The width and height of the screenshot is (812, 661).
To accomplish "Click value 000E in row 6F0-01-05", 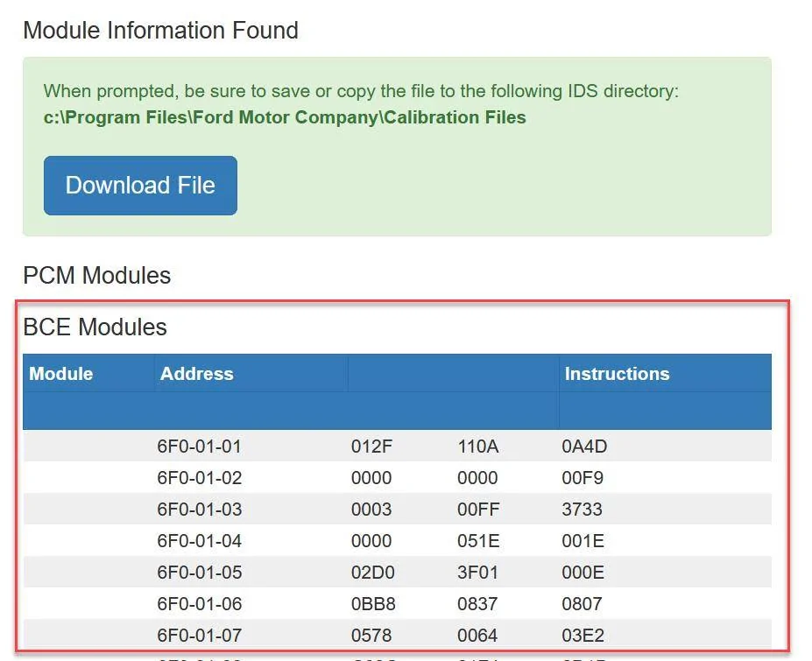I will (x=583, y=573).
